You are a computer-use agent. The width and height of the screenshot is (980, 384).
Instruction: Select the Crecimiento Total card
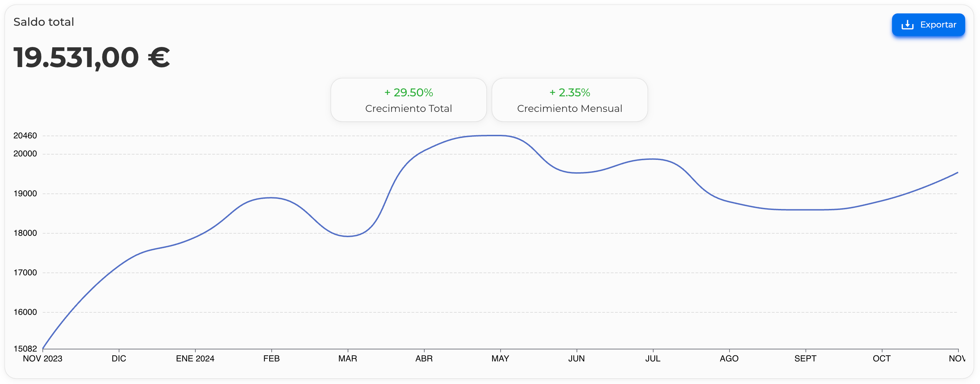(x=408, y=100)
